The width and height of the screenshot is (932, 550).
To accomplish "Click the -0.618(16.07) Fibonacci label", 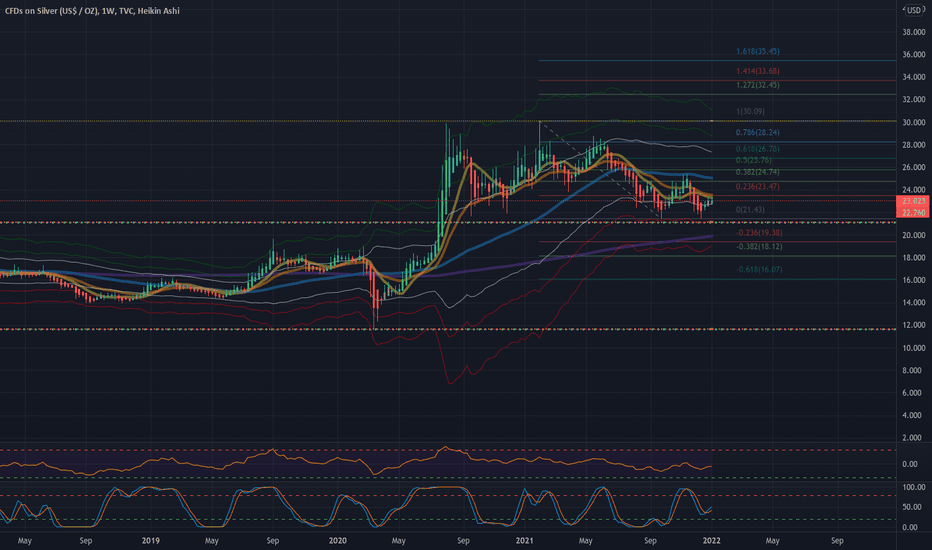I will pos(759,270).
